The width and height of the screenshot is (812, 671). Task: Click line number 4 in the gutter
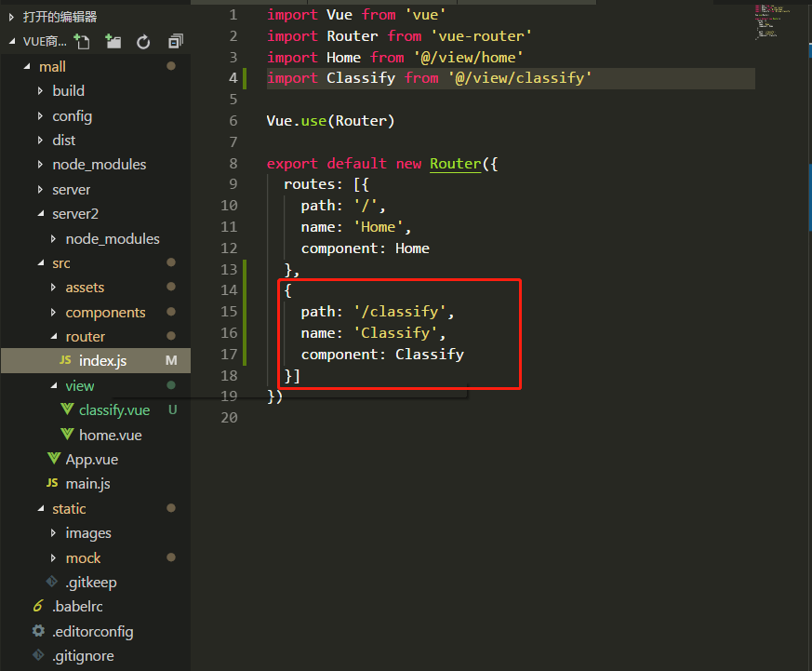tap(233, 78)
